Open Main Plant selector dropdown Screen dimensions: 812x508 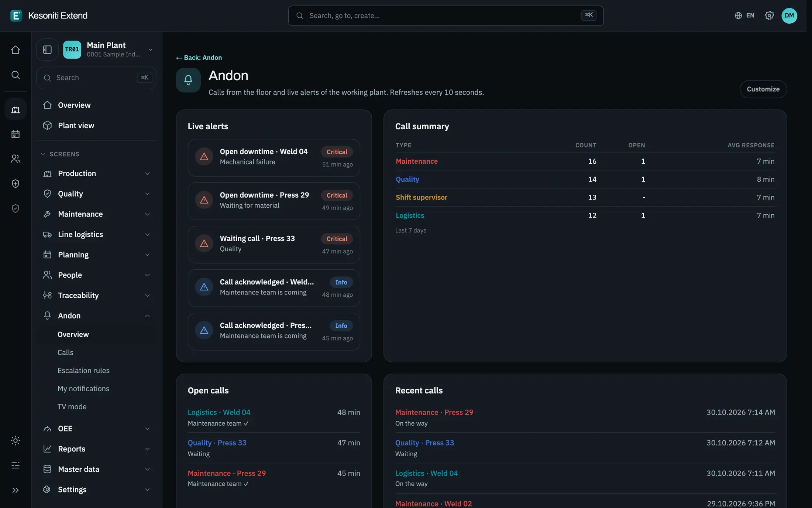click(108, 50)
